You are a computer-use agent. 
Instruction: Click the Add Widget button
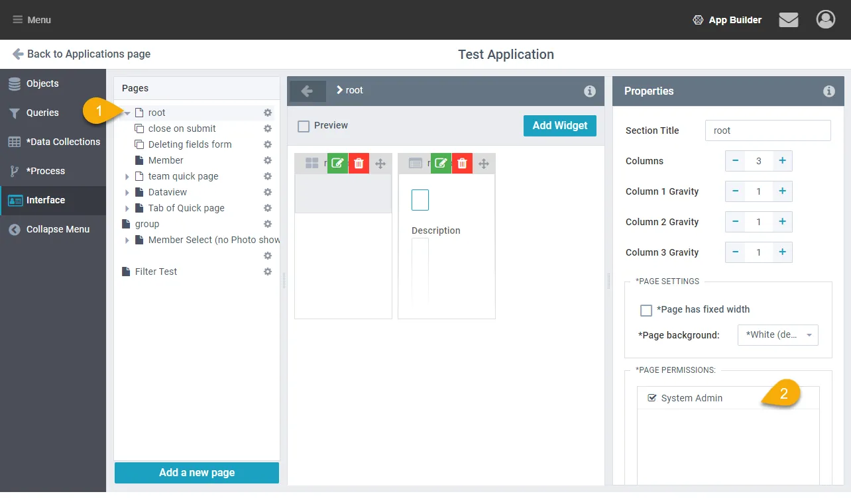click(559, 126)
